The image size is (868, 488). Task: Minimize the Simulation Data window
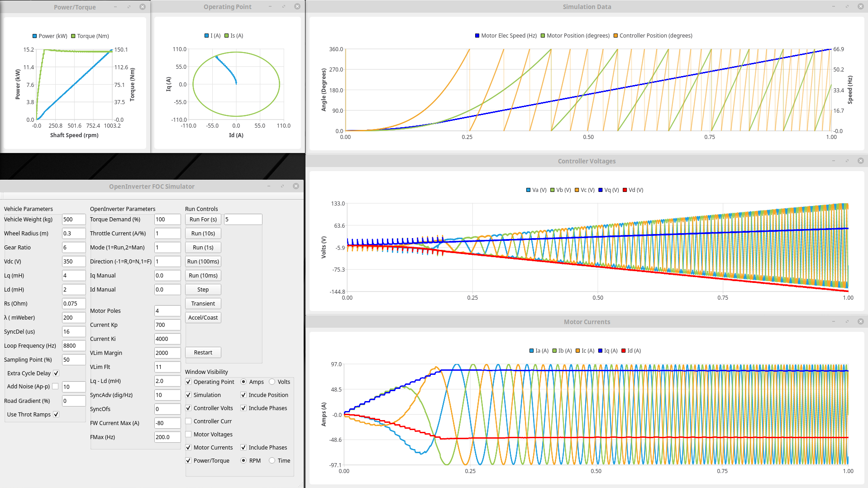[834, 7]
